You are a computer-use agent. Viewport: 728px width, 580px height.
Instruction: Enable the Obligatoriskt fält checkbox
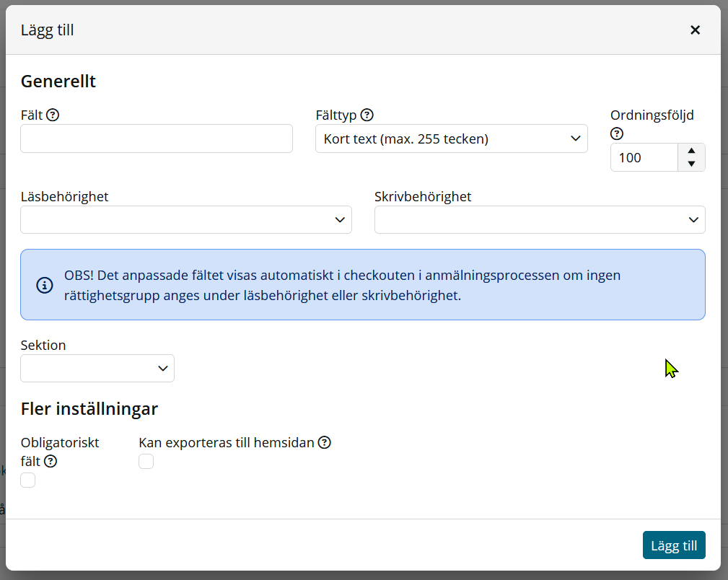coord(28,480)
